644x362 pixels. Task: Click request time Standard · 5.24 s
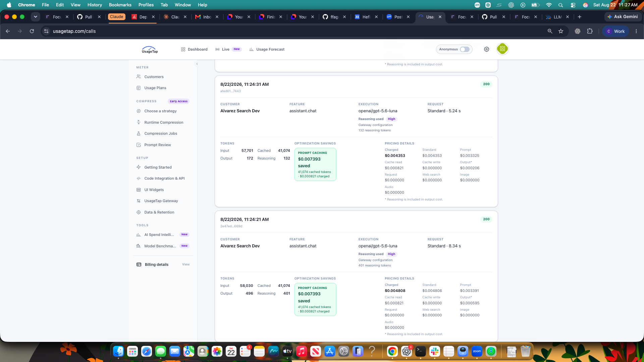(444, 111)
